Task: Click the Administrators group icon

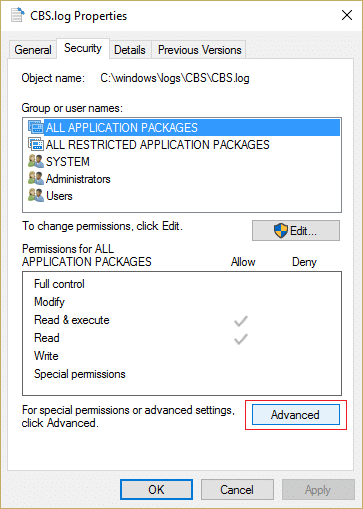Action: pos(36,178)
